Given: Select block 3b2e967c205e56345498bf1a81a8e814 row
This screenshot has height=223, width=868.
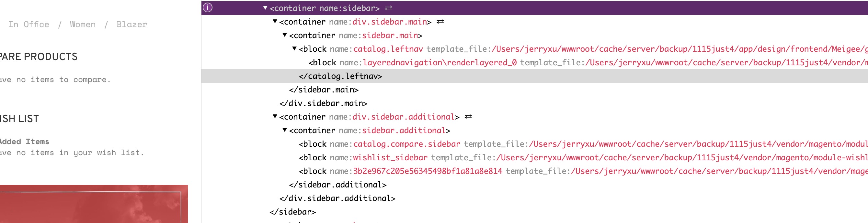Looking at the screenshot, I should [x=534, y=171].
